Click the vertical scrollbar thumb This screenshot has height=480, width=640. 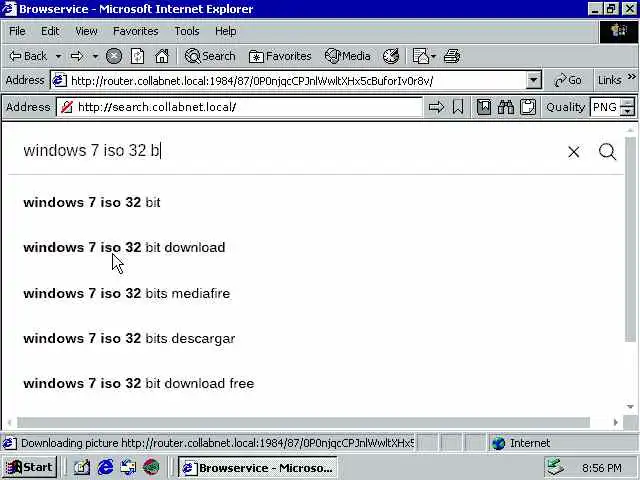pyautogui.click(x=630, y=239)
